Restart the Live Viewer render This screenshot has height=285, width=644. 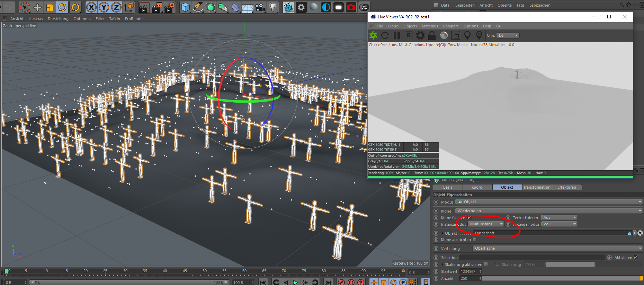[385, 35]
